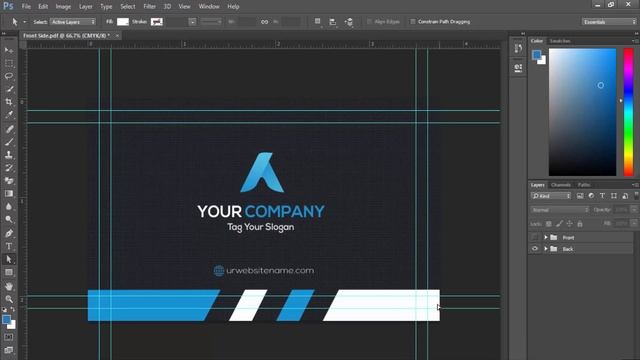
Task: Open the layer filter Kind dropdown
Action: point(551,196)
